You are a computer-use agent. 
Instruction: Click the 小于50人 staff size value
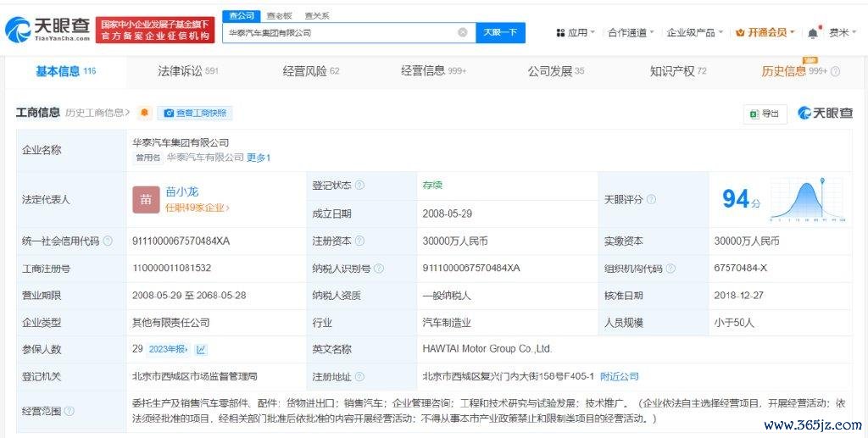(734, 323)
